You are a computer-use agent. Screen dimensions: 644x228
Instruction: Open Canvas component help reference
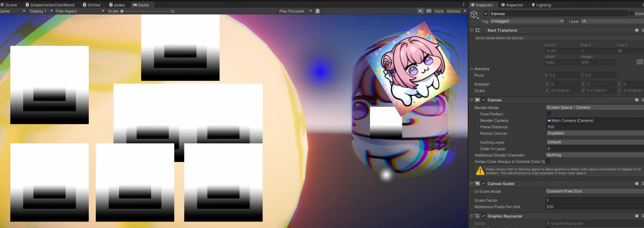click(x=637, y=100)
